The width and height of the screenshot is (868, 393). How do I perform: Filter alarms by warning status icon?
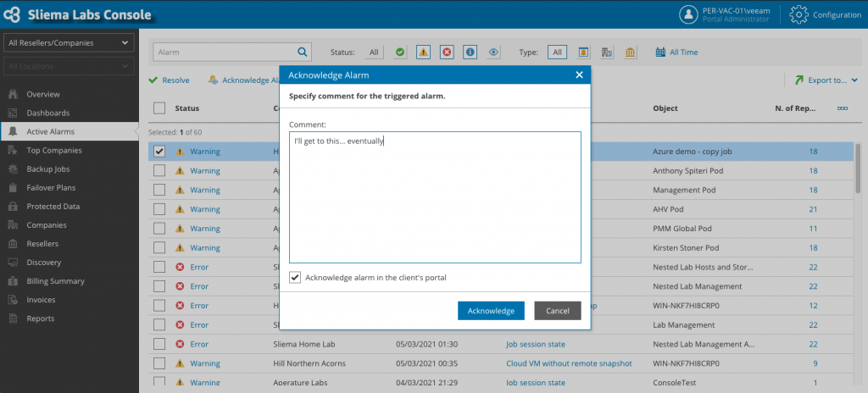click(x=423, y=52)
